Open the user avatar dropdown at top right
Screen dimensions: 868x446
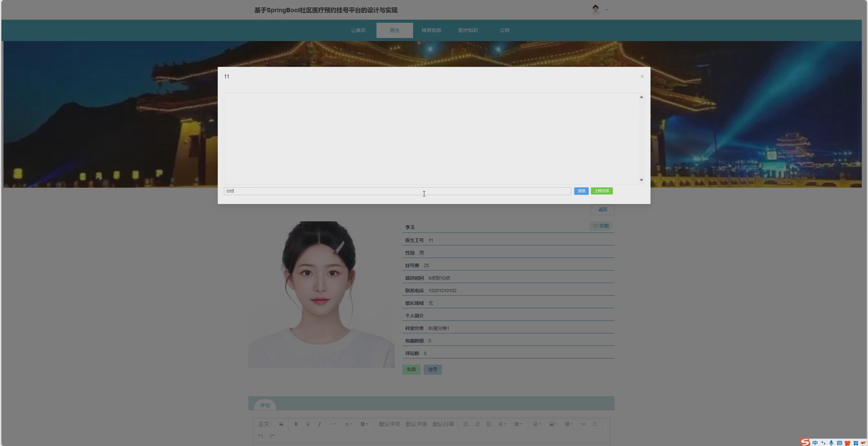tap(599, 9)
